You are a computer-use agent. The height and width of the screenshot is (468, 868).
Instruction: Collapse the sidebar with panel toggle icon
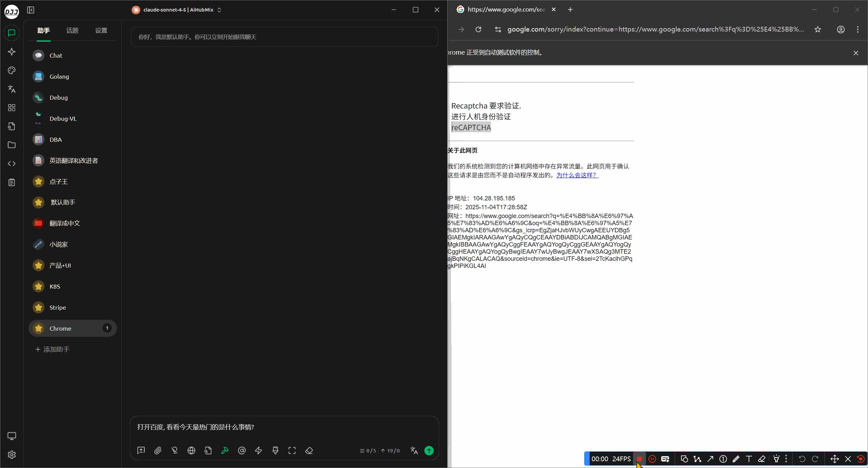tap(31, 10)
